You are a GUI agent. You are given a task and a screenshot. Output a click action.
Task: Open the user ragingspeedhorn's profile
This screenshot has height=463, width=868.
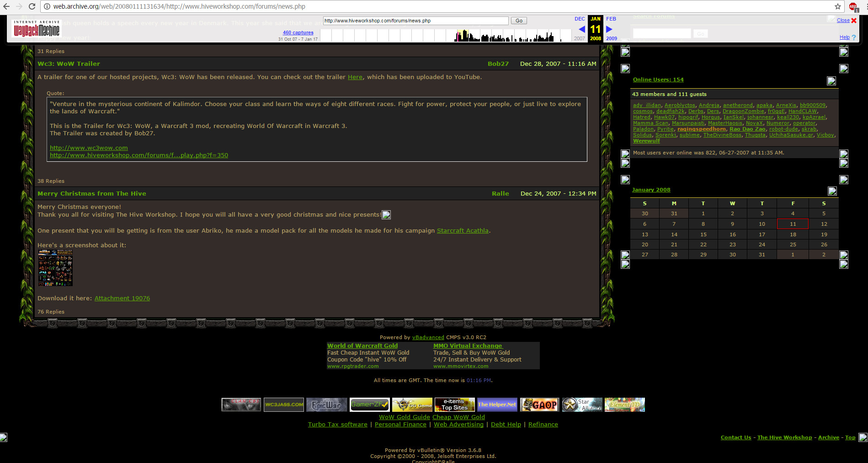click(702, 129)
